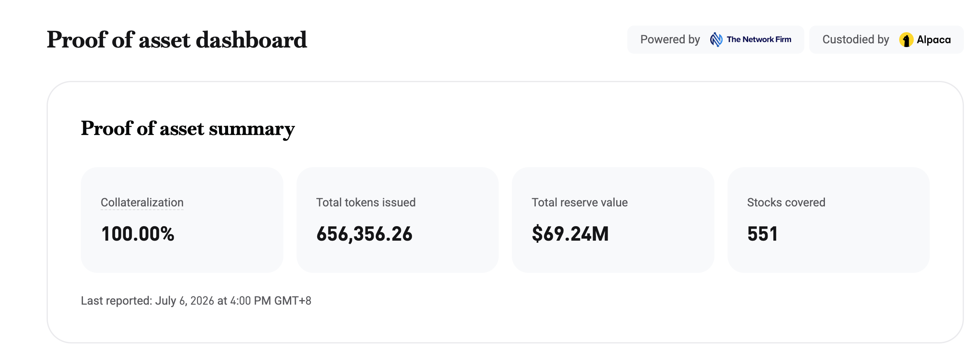Viewport: 980px width, 355px height.
Task: Click the Custodied by text label
Action: point(855,40)
